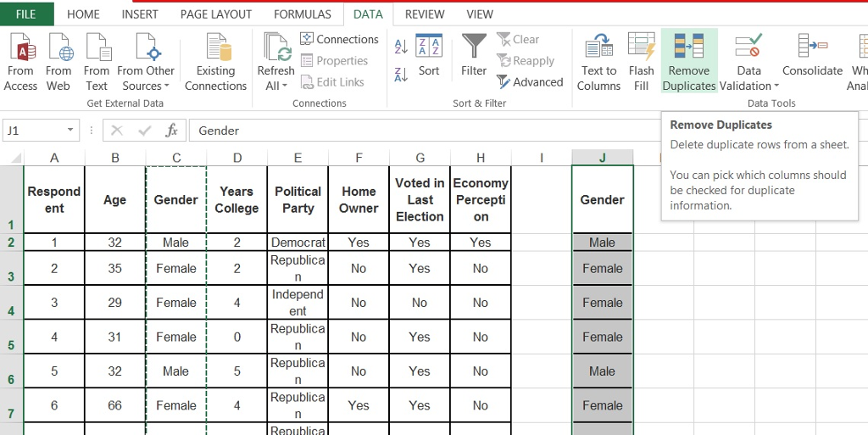The width and height of the screenshot is (868, 435).
Task: Click the Independent cell in row 4
Action: pyautogui.click(x=298, y=303)
